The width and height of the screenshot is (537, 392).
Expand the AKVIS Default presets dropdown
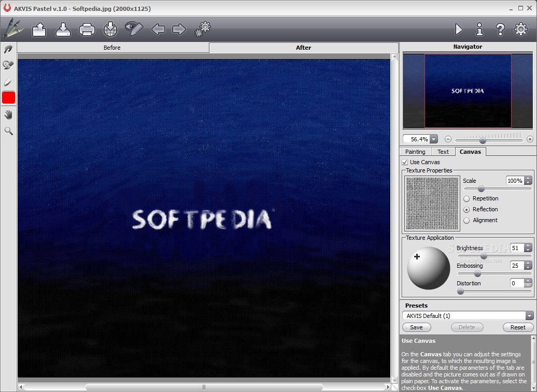coord(529,316)
